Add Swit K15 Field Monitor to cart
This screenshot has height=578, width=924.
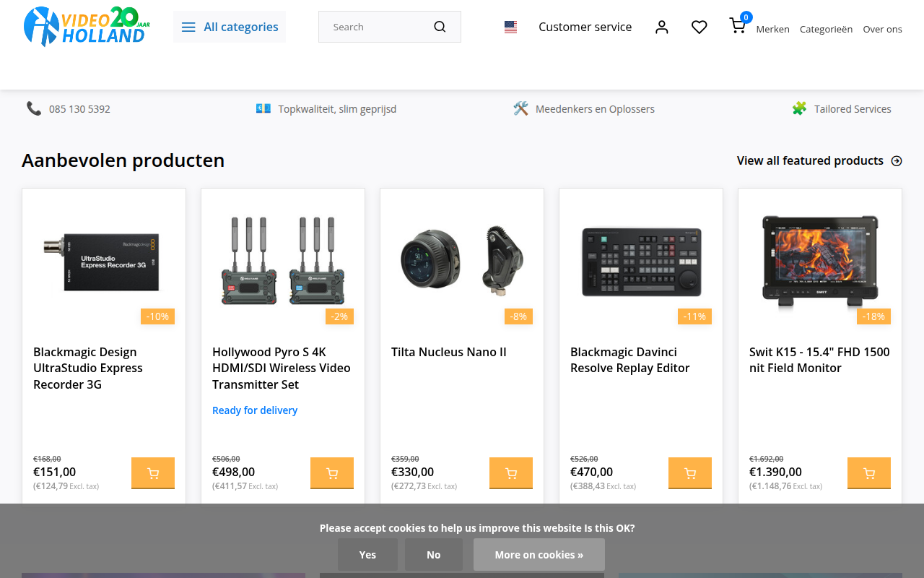click(x=869, y=473)
